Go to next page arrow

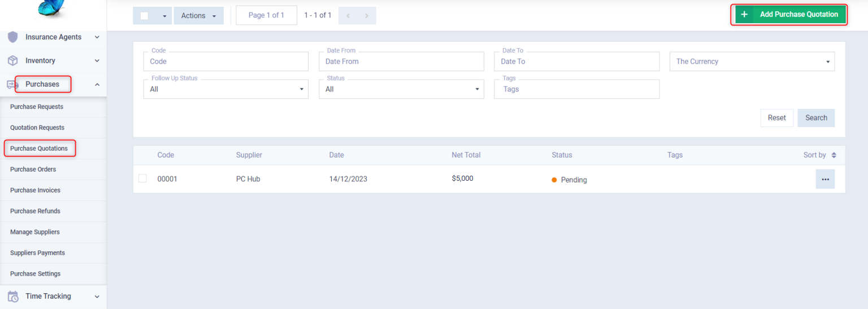366,16
